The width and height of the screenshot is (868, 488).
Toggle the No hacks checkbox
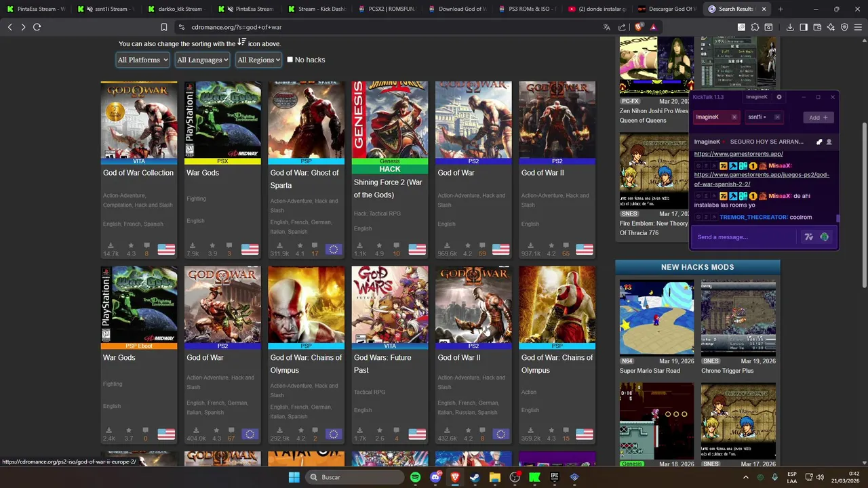(x=290, y=60)
